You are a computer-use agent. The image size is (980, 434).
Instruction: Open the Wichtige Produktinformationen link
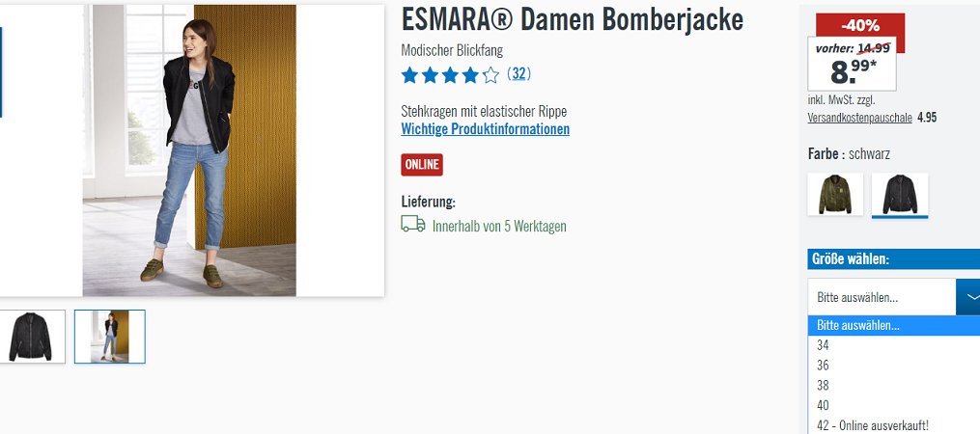point(485,129)
